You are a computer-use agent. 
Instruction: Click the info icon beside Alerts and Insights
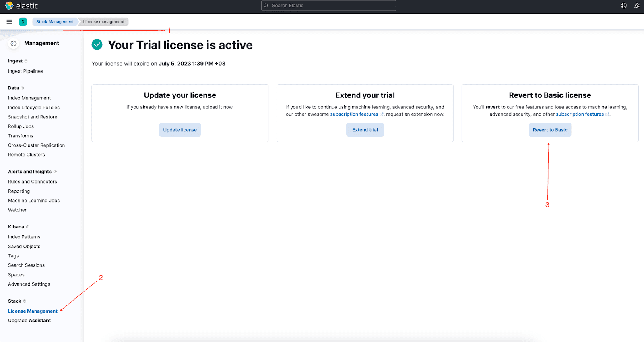click(55, 172)
